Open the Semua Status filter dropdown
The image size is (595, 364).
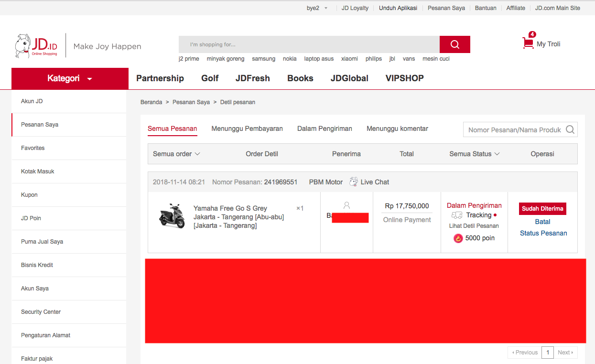pos(475,154)
